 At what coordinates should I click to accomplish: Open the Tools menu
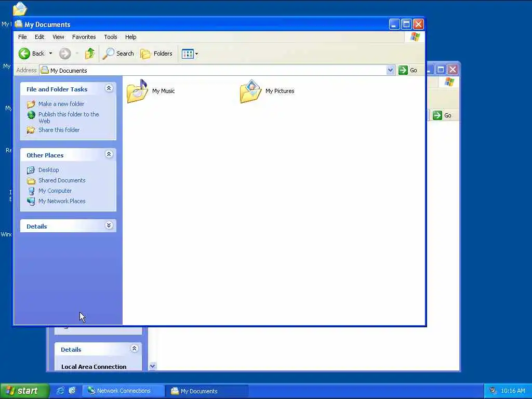(111, 37)
